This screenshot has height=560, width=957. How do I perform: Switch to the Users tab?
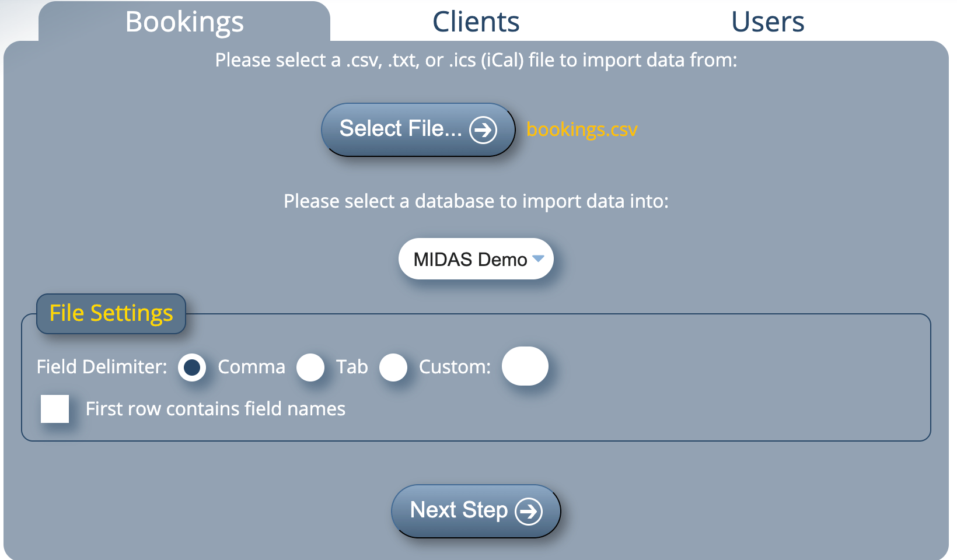pos(767,21)
